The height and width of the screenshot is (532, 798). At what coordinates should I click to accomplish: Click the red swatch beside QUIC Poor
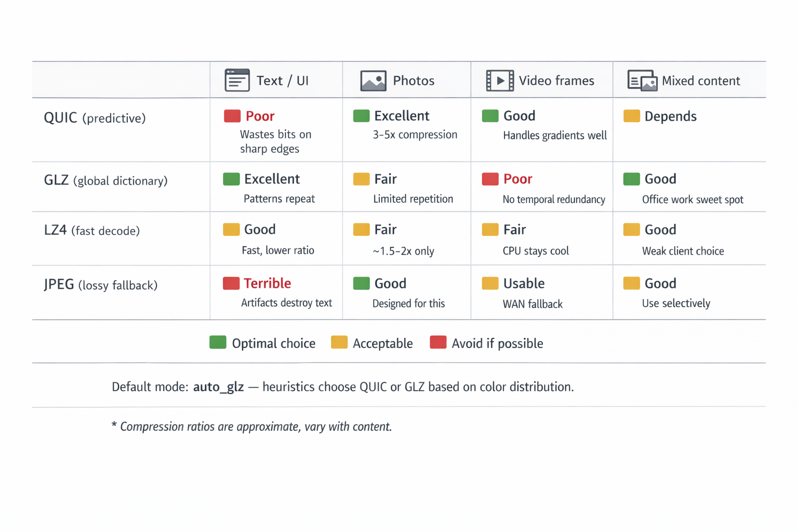(x=232, y=116)
